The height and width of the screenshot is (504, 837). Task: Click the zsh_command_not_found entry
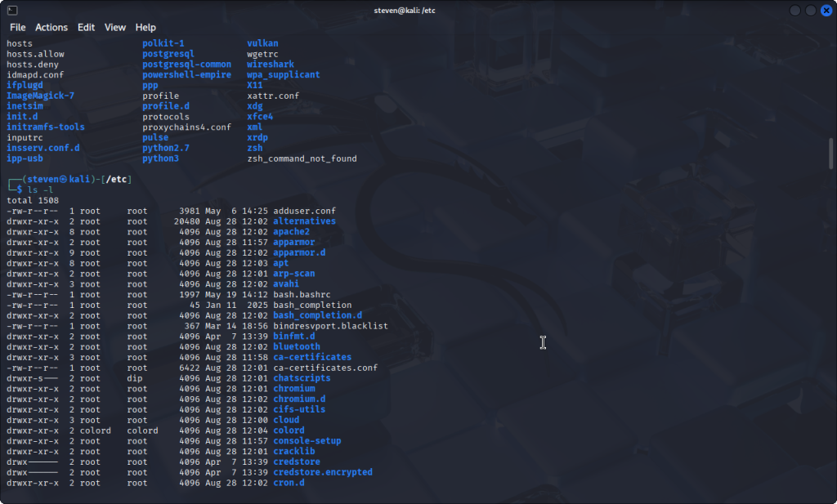point(302,158)
